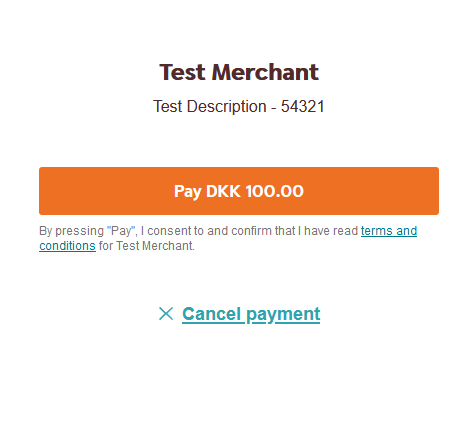Click the word 'Pay' on the orange button
Viewport: 475px width, 425px height.
[x=188, y=192]
